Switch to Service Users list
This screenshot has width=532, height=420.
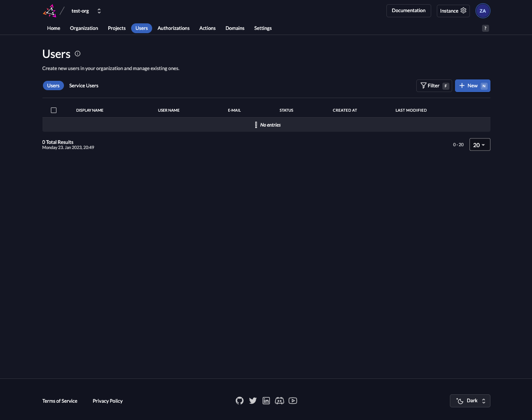tap(84, 85)
